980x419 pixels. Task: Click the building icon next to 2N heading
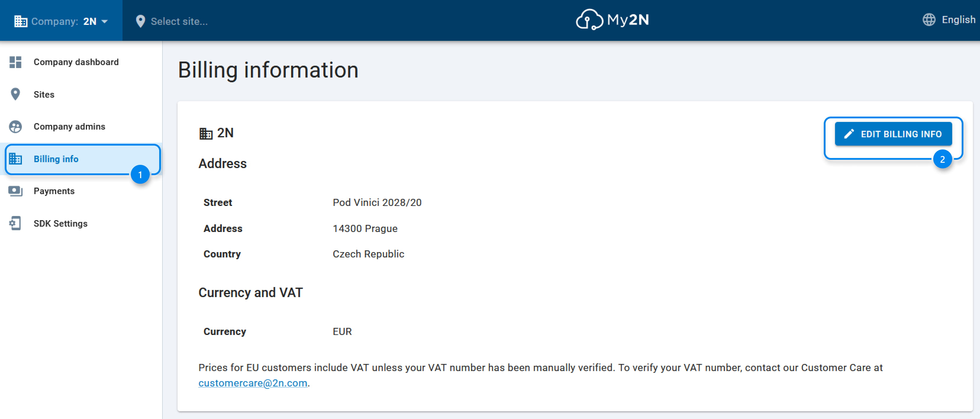[x=206, y=133]
